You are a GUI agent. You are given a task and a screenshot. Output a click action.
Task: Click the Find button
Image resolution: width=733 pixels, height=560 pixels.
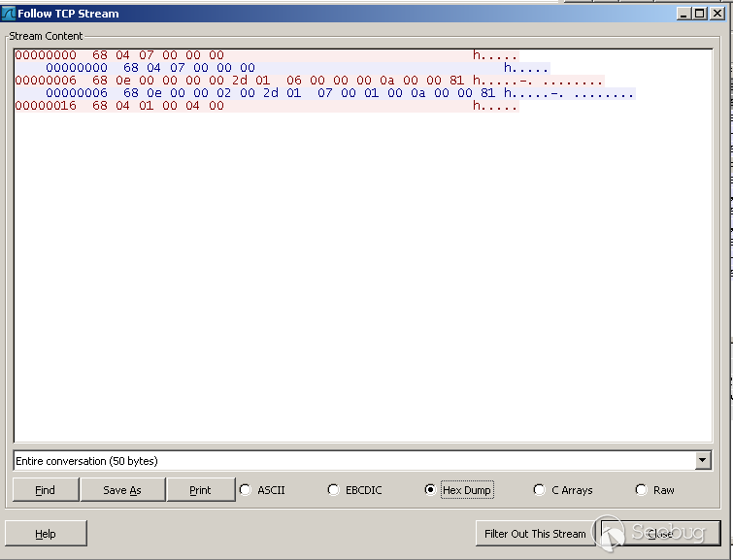46,490
